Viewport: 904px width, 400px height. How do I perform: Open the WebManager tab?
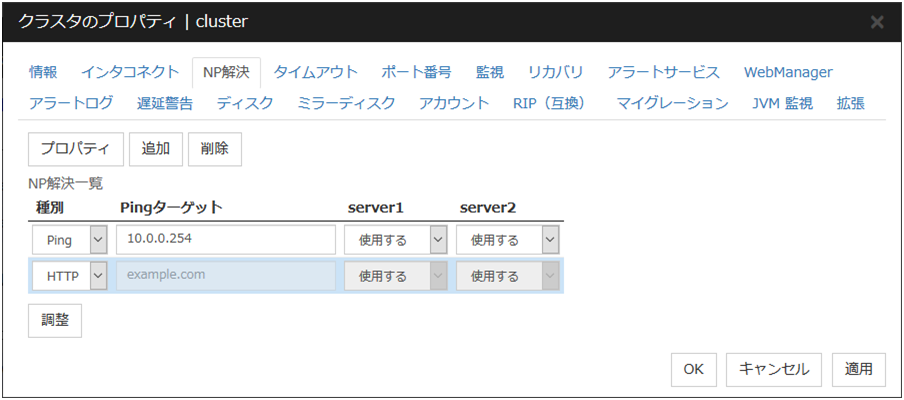788,72
